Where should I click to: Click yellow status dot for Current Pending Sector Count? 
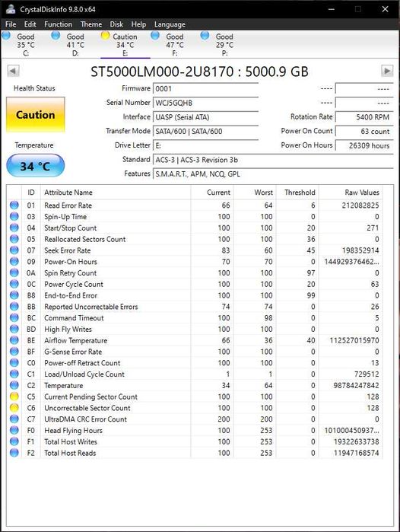[14, 397]
